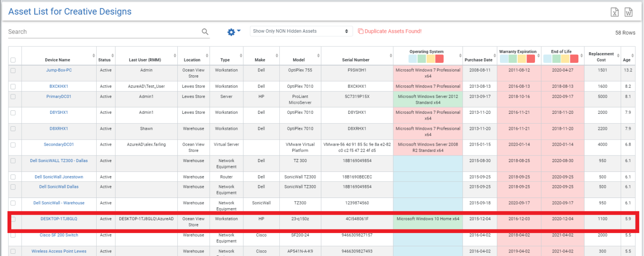Check the PrimaryDC01 row checkbox
This screenshot has width=644, height=256.
click(13, 97)
